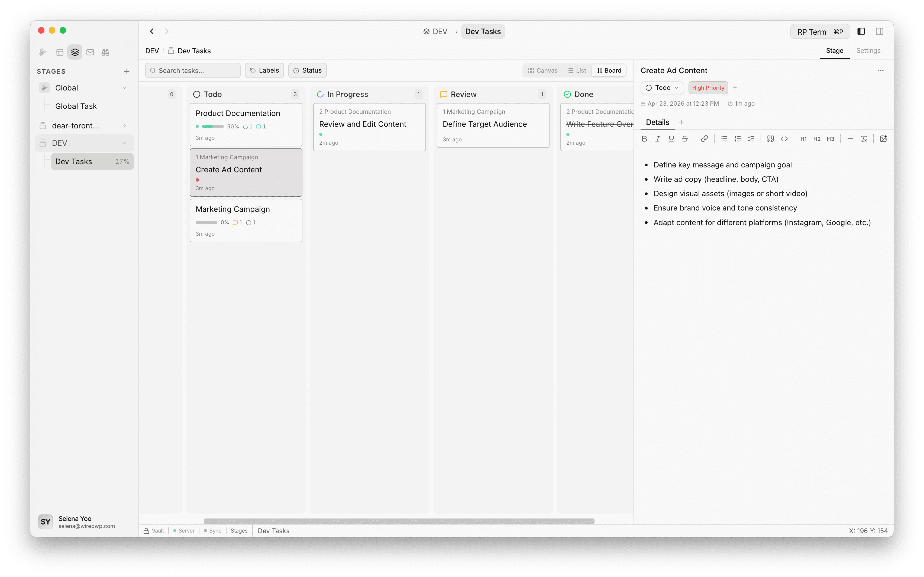Switch to List view
The image size is (924, 577).
point(577,71)
